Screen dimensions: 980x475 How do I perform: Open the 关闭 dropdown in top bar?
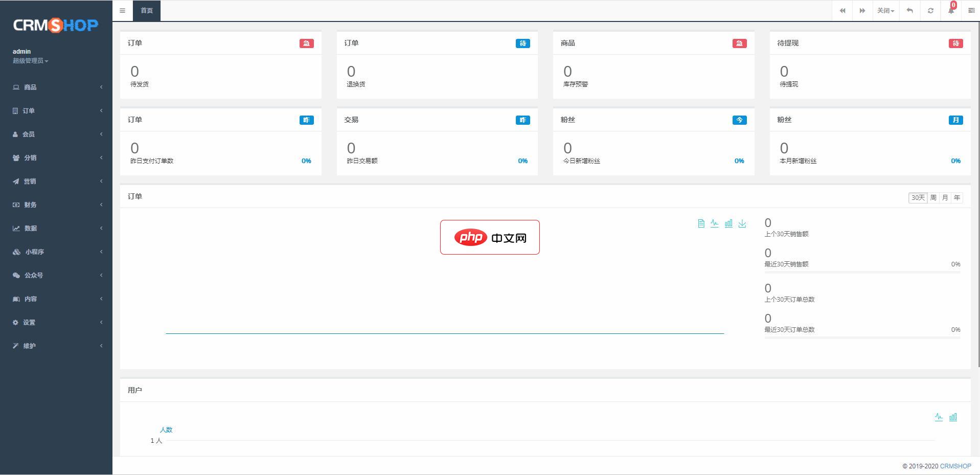(885, 11)
